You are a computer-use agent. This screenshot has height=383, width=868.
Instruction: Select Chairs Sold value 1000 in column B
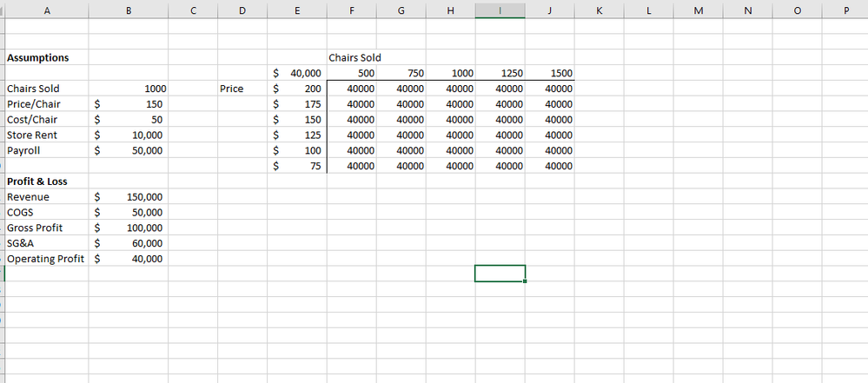pos(129,89)
